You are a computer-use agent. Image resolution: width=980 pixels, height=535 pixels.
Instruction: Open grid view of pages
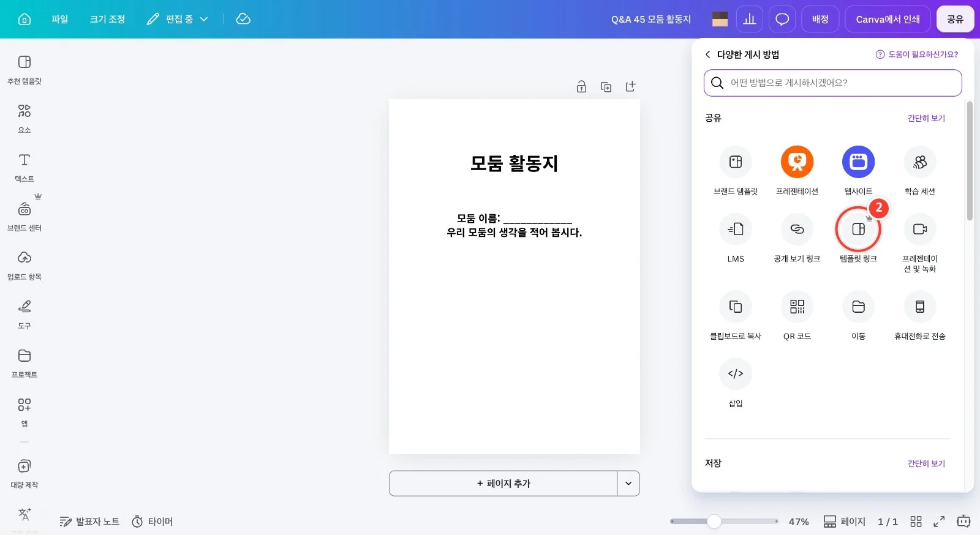click(x=916, y=522)
